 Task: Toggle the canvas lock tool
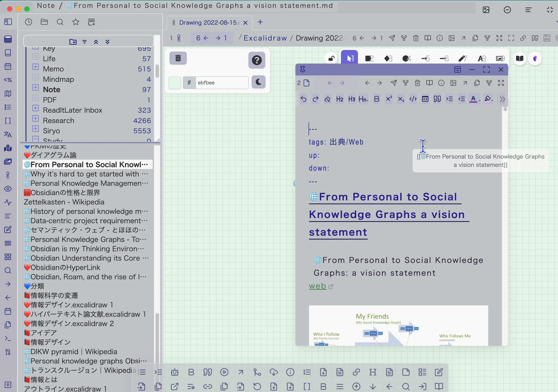(x=331, y=58)
